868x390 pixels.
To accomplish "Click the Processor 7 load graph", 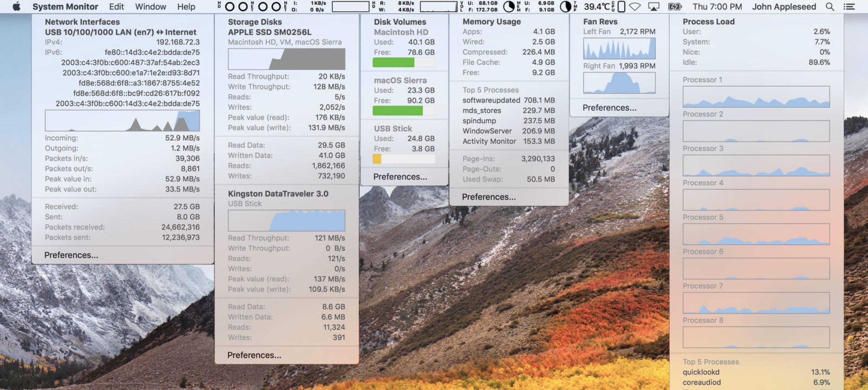I will tap(756, 303).
